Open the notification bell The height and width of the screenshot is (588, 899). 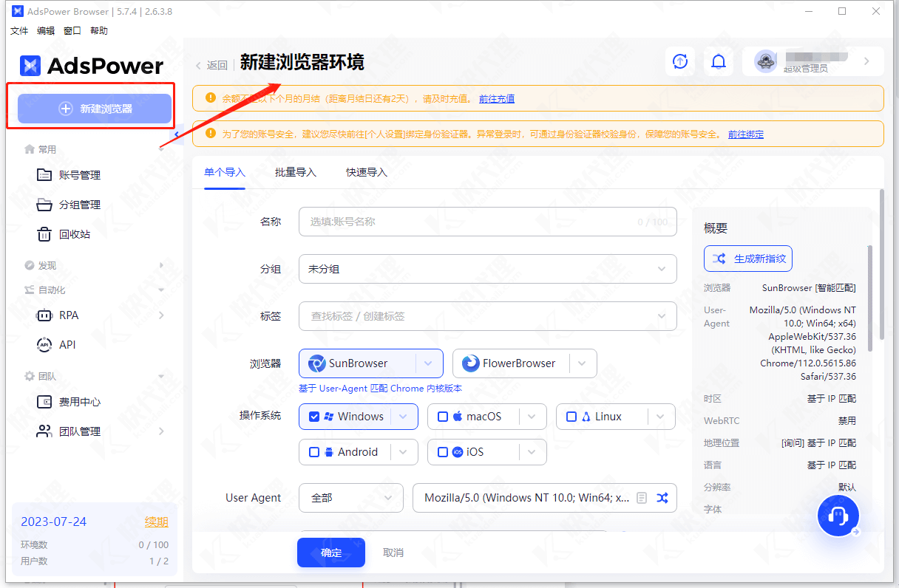pos(718,61)
